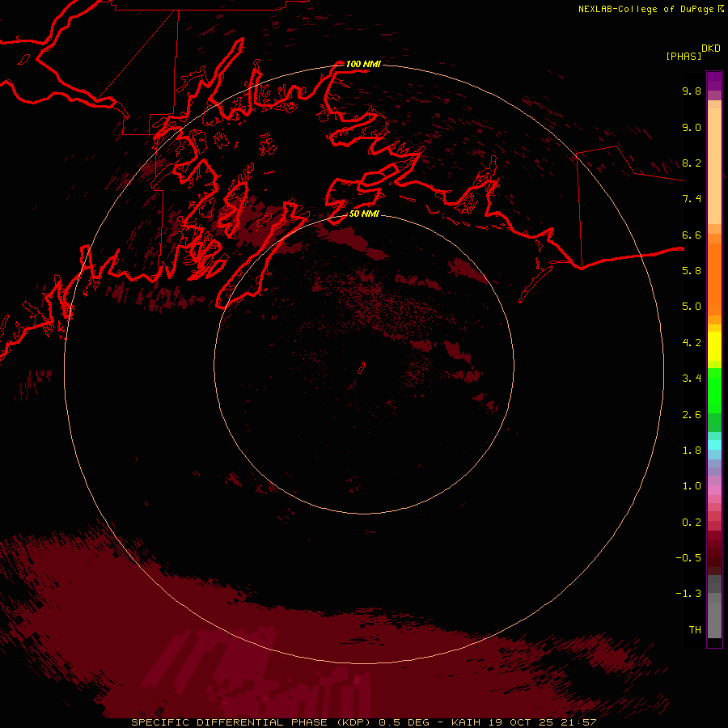Click the KAIH station identifier
Viewport: 728px width, 728px height.
pos(466,722)
